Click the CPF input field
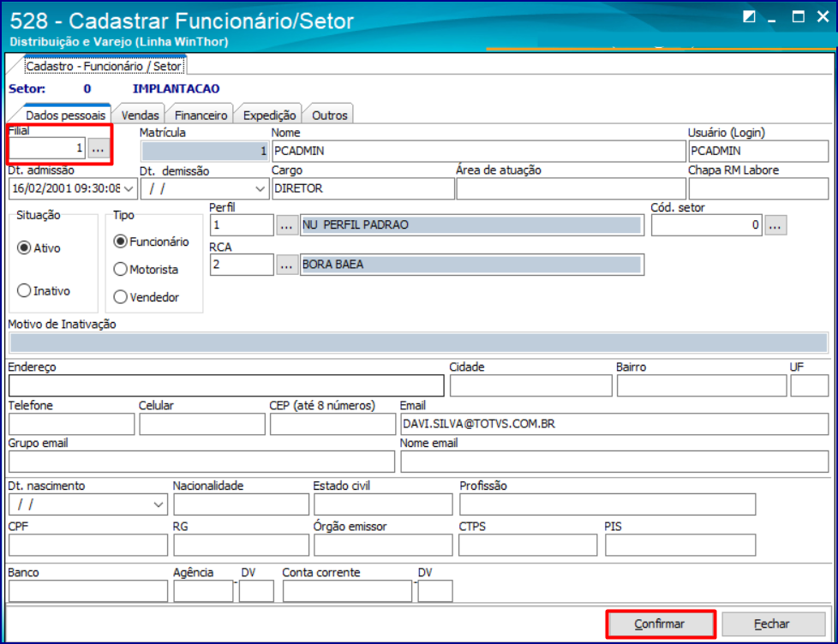Screen dimensions: 838x644 click(88, 546)
